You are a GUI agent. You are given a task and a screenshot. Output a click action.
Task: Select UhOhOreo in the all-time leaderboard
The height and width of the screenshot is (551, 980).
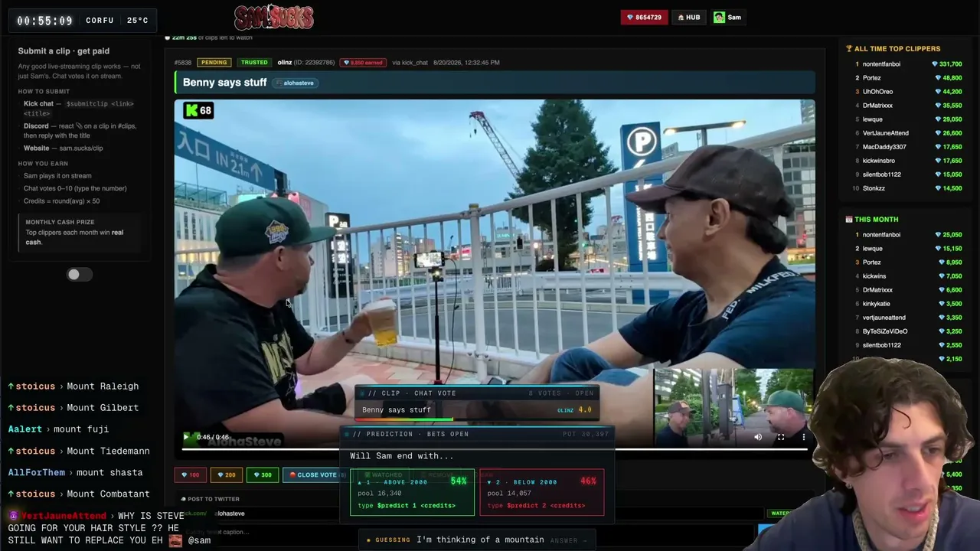point(877,92)
